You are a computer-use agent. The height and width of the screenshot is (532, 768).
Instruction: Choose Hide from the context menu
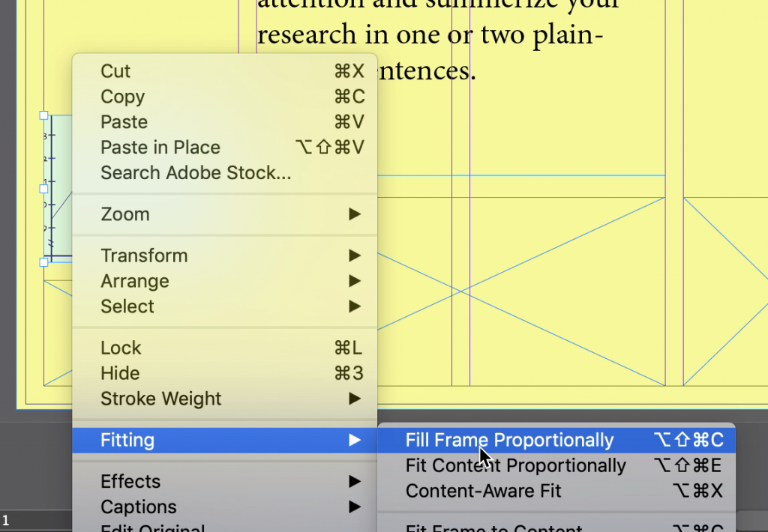(x=225, y=373)
